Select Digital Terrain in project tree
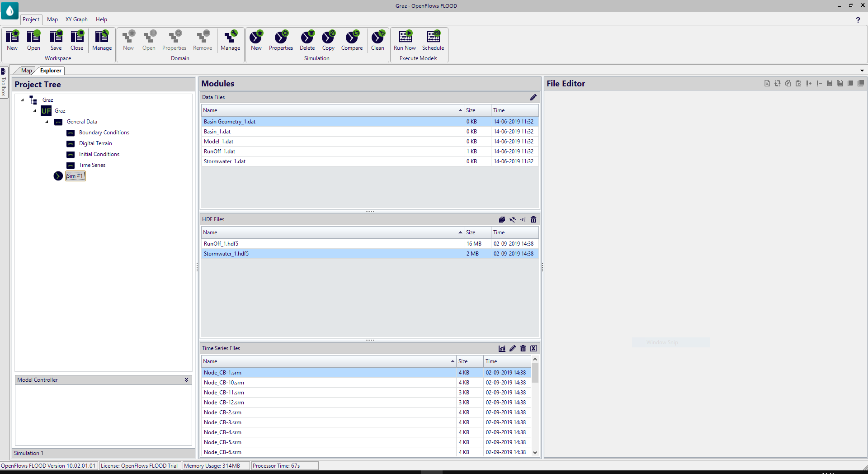The width and height of the screenshot is (868, 474). [x=95, y=143]
